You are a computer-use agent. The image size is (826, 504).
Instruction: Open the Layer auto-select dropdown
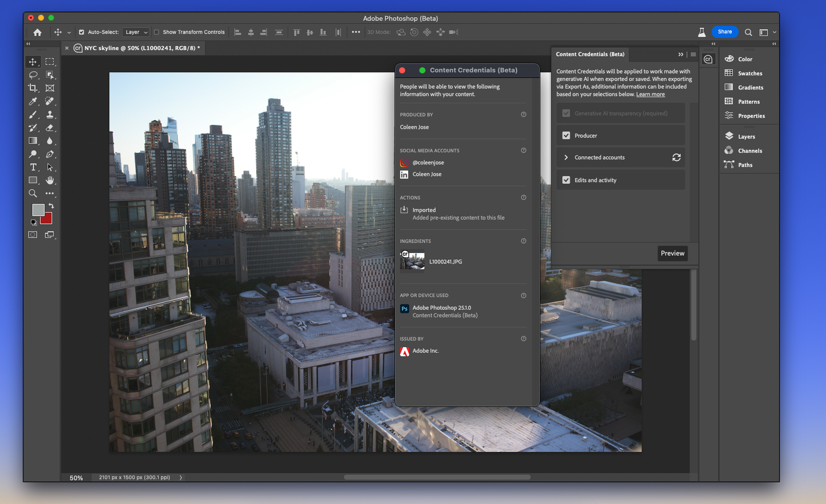tap(136, 32)
